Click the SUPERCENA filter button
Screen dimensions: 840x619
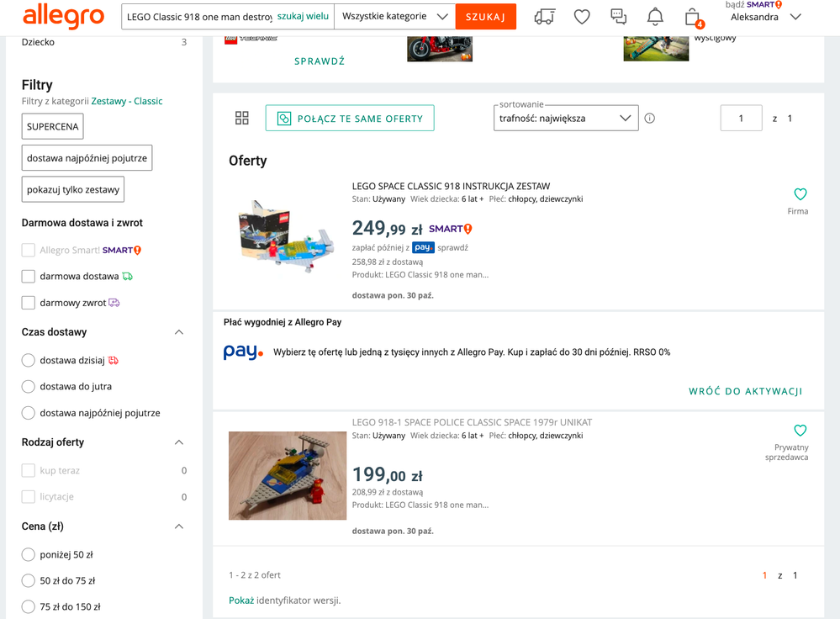click(x=52, y=126)
